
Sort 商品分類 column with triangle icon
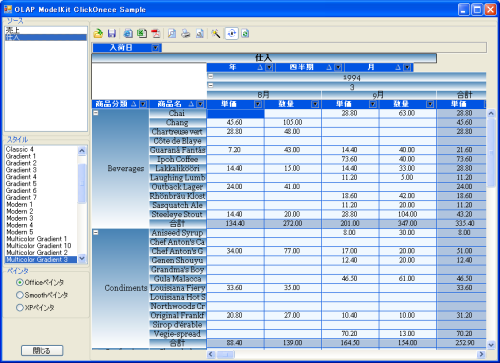tap(134, 104)
